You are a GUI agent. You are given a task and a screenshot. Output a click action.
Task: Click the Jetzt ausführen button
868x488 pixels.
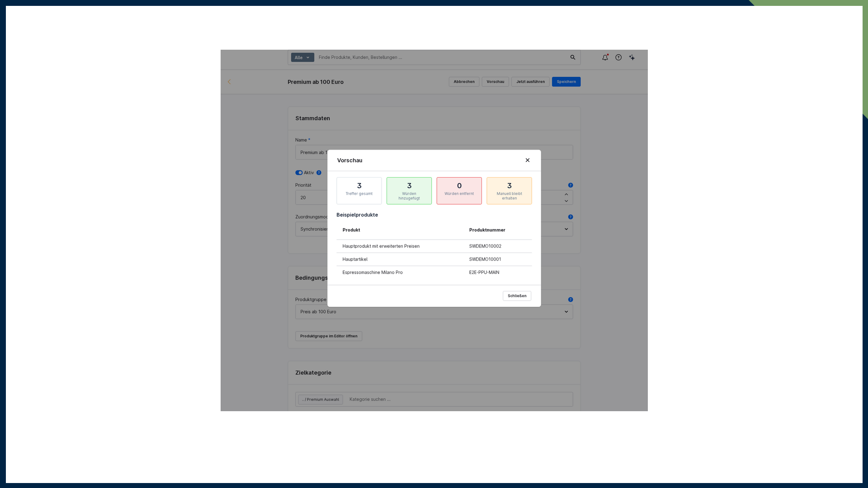(530, 82)
